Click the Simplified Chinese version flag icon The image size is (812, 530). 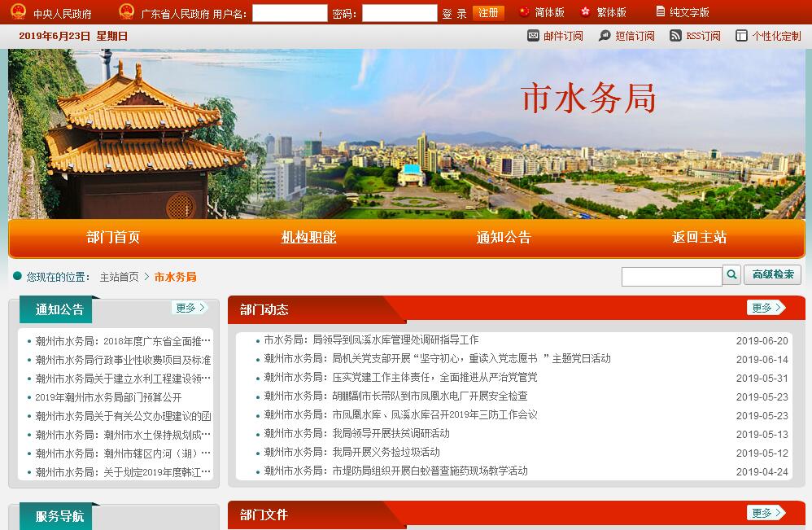524,12
